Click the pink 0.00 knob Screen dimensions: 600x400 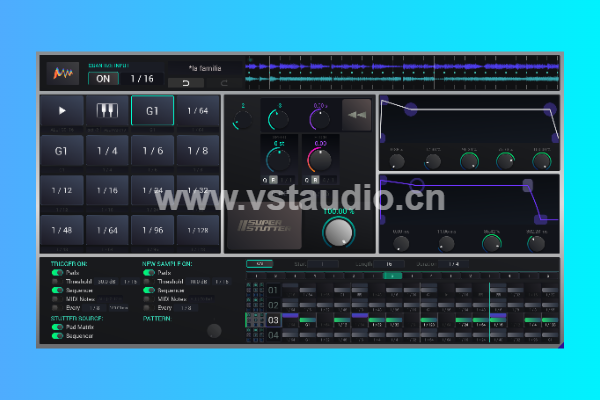320,160
